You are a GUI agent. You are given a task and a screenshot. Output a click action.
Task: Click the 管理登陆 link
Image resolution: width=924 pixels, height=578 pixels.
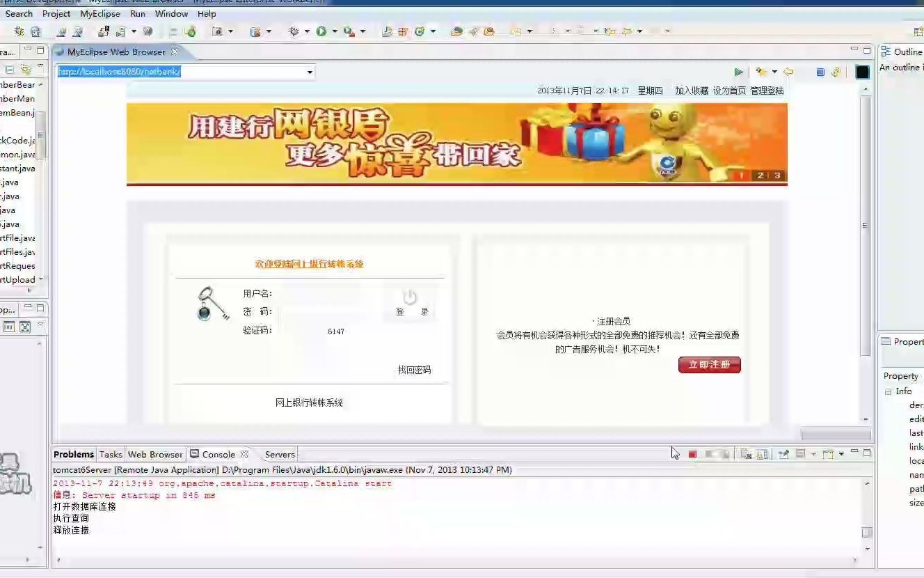point(767,91)
